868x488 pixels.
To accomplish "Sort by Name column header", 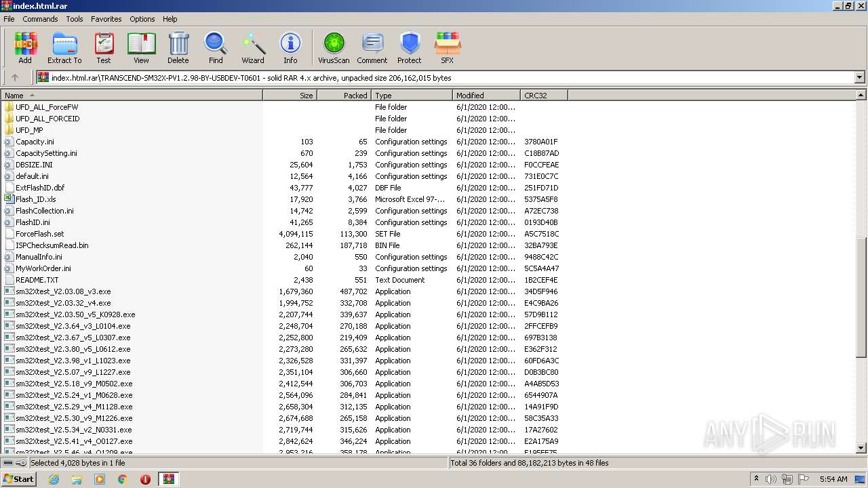I will pos(132,96).
